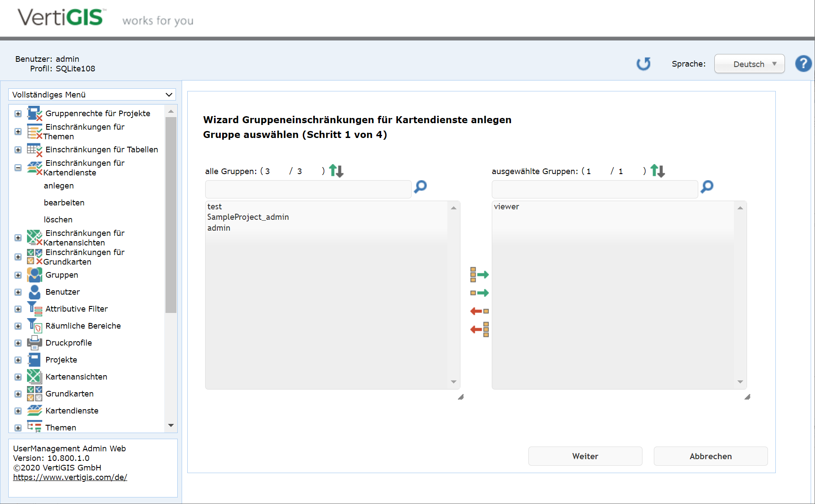
Task: Click the search magnifier for alle Gruppen
Action: click(420, 187)
